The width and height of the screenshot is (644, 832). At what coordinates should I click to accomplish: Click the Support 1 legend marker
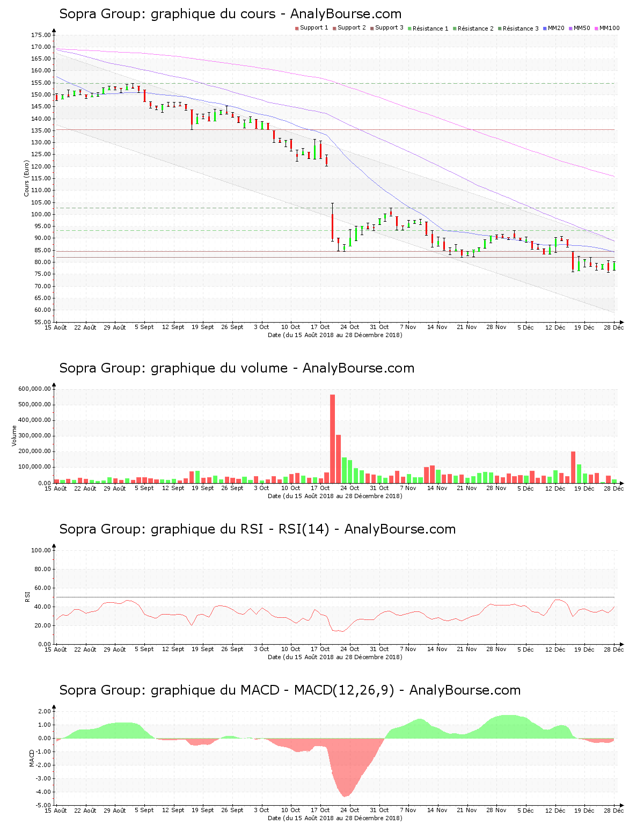pyautogui.click(x=297, y=28)
